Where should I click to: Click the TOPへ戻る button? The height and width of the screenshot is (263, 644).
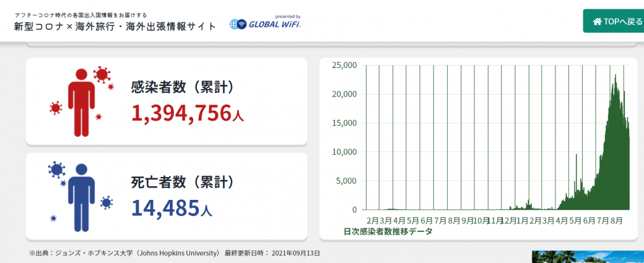coord(614,21)
